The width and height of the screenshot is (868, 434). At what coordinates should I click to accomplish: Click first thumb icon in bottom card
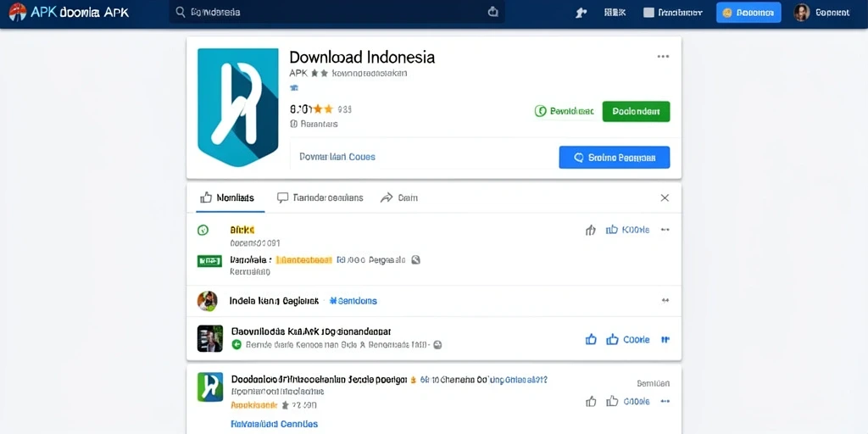pos(591,401)
